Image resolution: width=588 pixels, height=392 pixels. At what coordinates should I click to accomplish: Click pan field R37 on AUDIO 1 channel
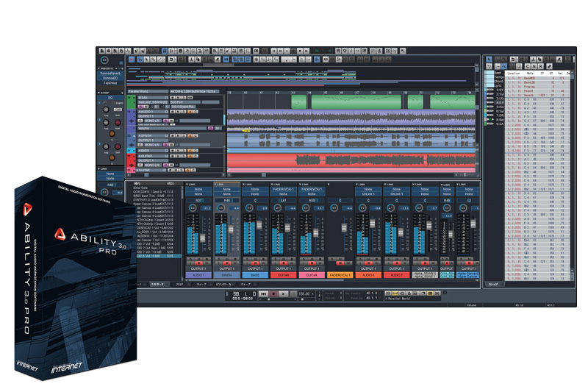(x=198, y=201)
